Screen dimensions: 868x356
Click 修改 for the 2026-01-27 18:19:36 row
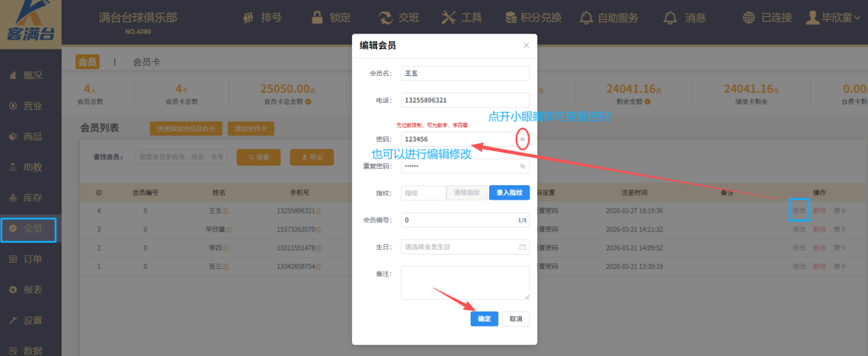tap(799, 211)
